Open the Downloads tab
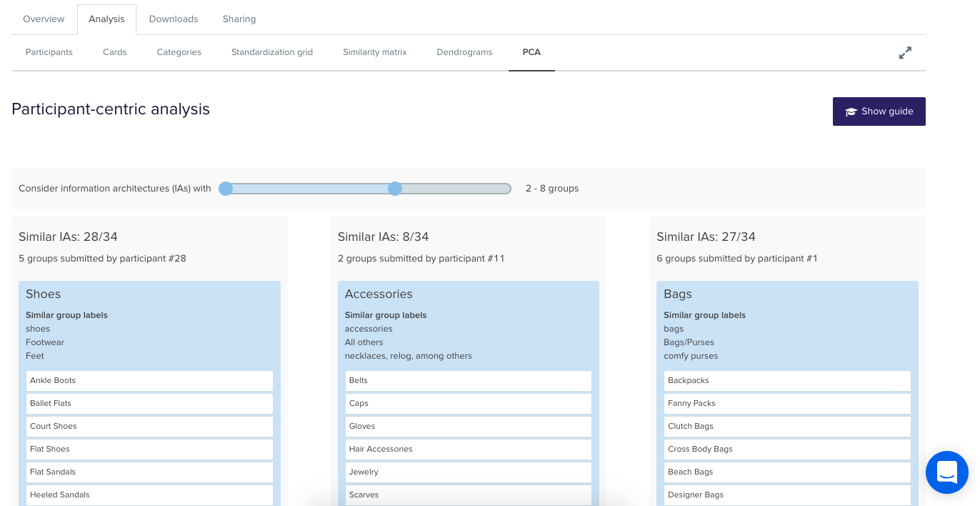 tap(174, 19)
